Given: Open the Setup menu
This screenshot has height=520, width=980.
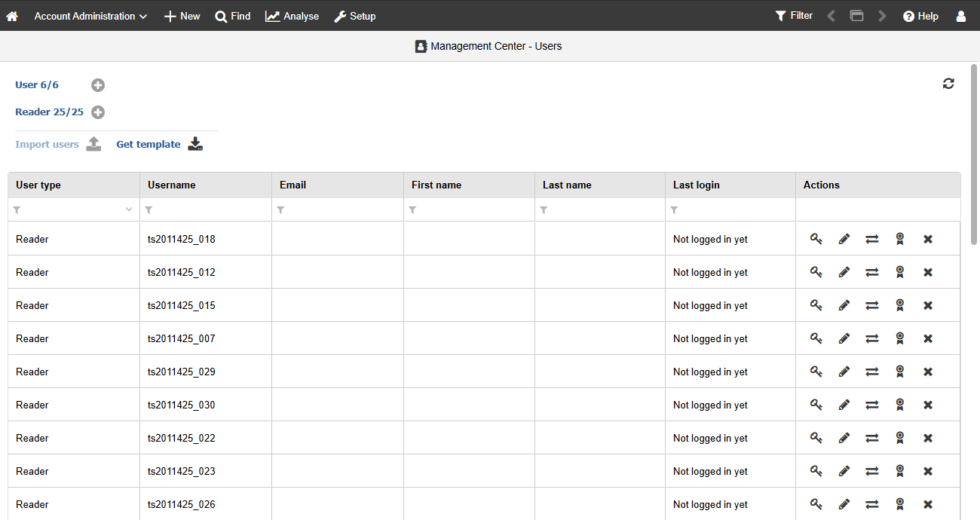Looking at the screenshot, I should point(354,16).
